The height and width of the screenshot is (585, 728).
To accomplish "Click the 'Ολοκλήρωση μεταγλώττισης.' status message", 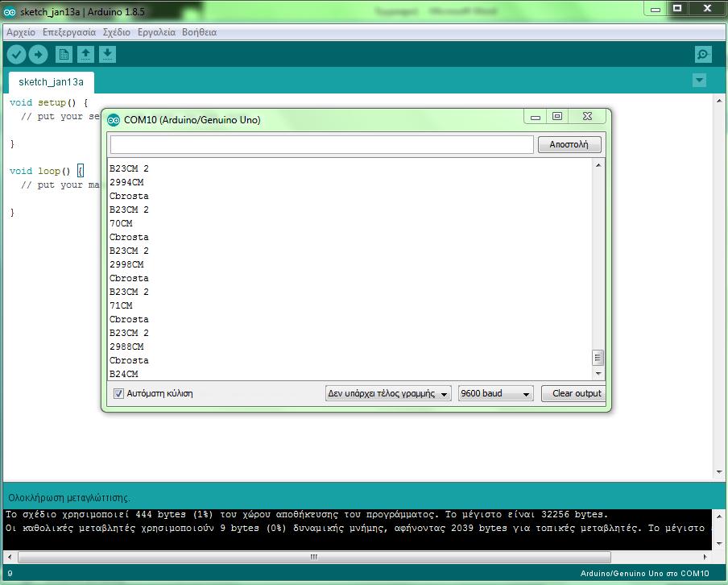I will click(69, 498).
